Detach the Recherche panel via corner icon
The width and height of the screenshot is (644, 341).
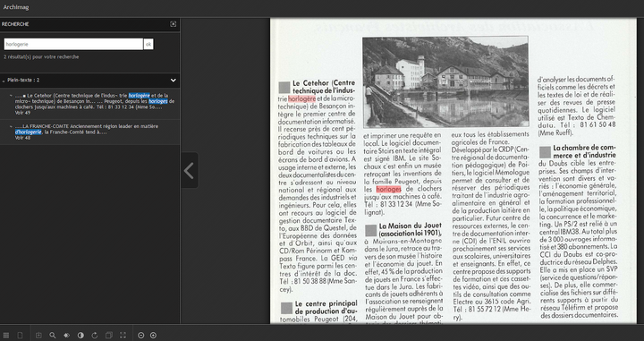(x=174, y=24)
